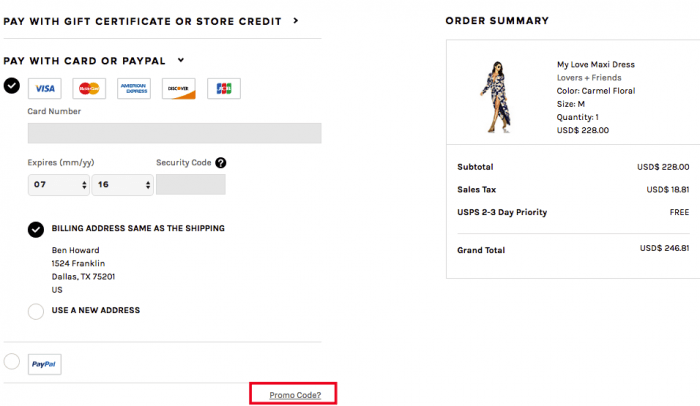Open the expiration year dropdown

pos(122,185)
